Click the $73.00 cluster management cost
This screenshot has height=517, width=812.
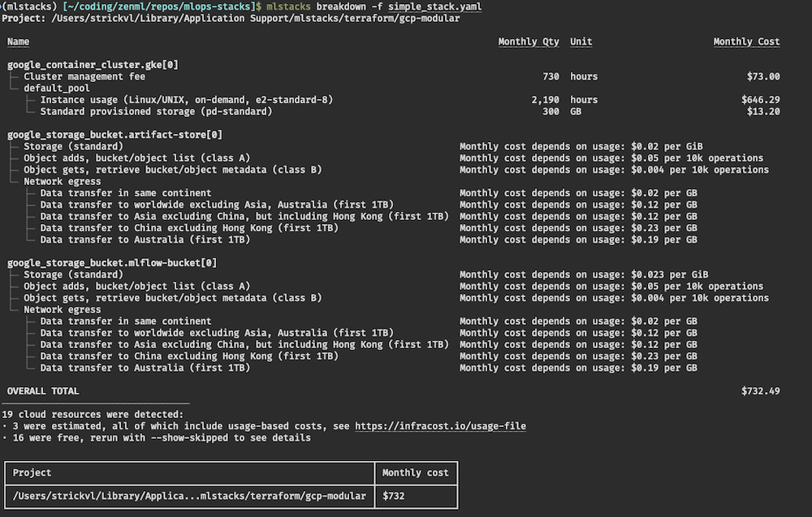tap(762, 76)
